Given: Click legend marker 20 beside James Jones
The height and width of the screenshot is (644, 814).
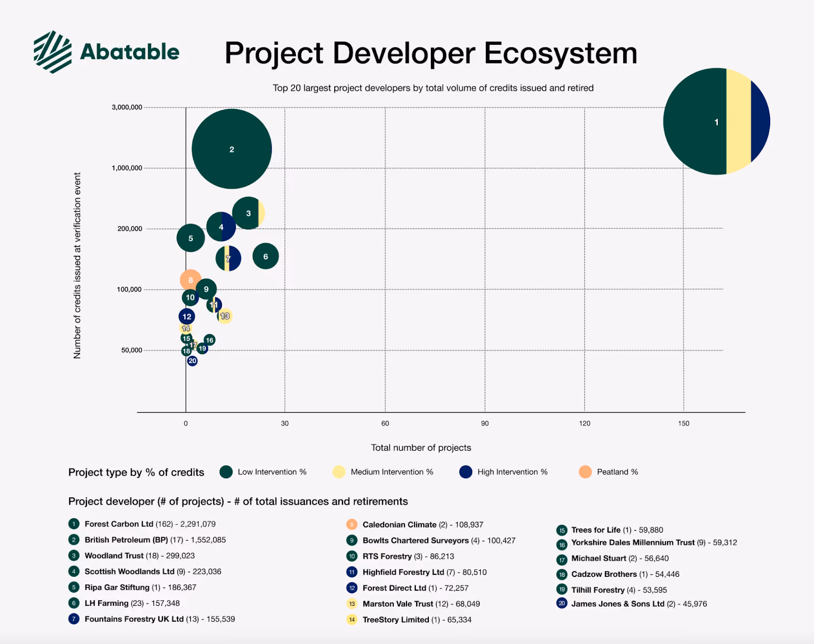Looking at the screenshot, I should click(x=562, y=603).
